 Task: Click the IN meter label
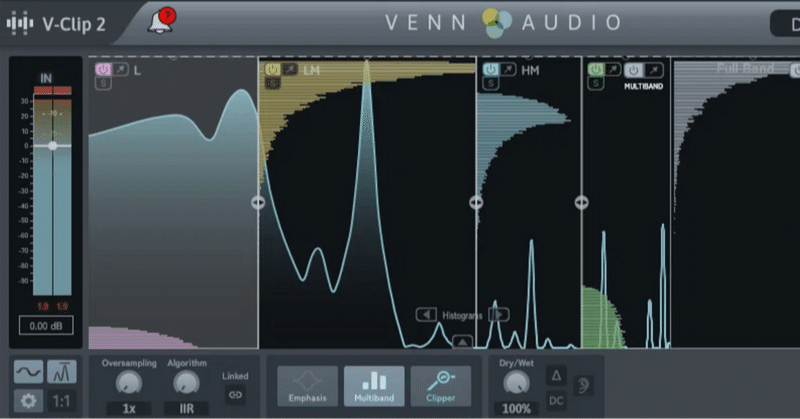(x=46, y=78)
